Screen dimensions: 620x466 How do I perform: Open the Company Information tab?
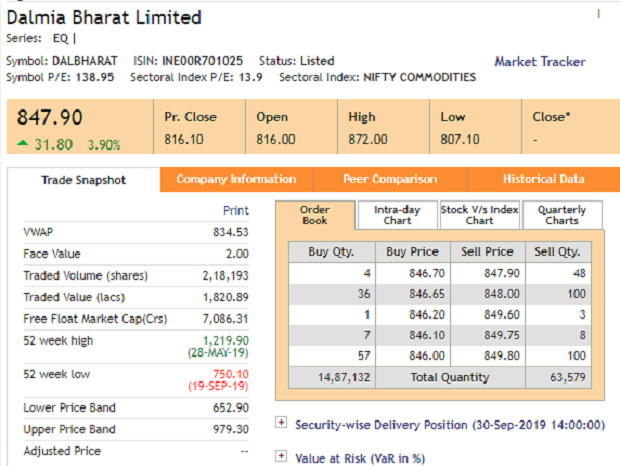point(236,180)
